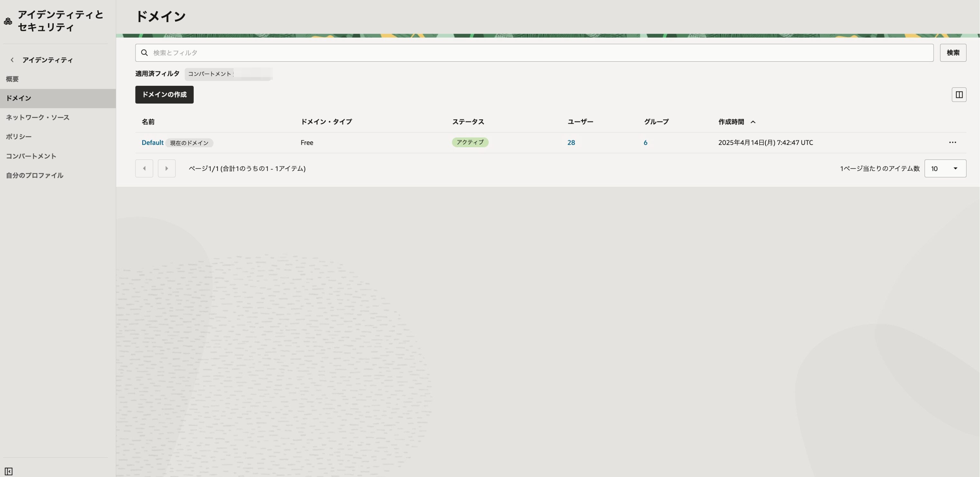Select ネットワーク・ソース in the sidebar
This screenshot has width=980, height=477.
tap(38, 117)
